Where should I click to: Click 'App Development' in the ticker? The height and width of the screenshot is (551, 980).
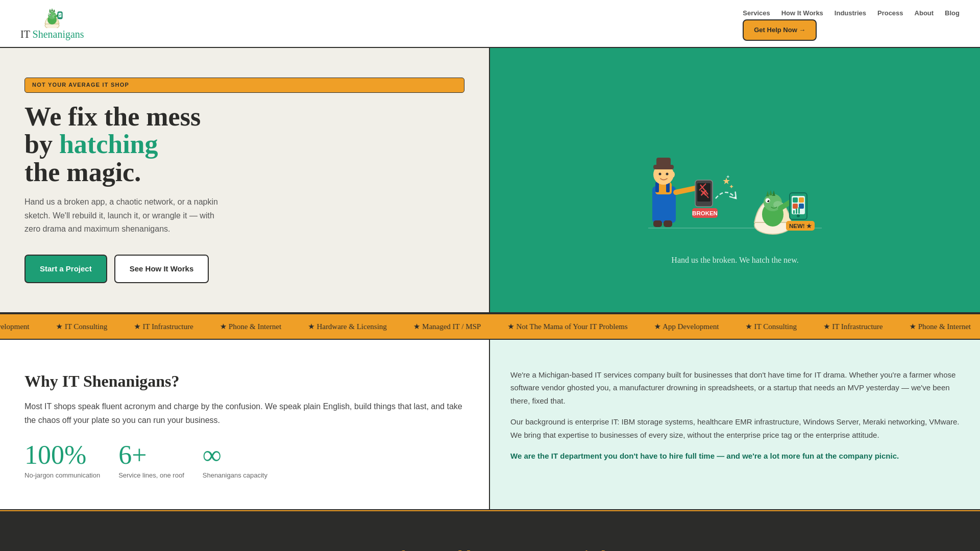(x=687, y=327)
